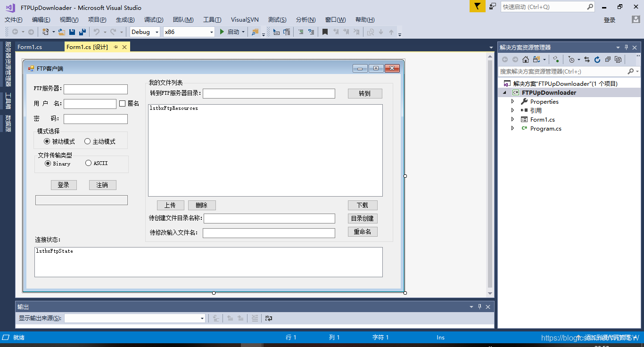Open the 工具(T) menu
644x347 pixels.
click(x=212, y=20)
